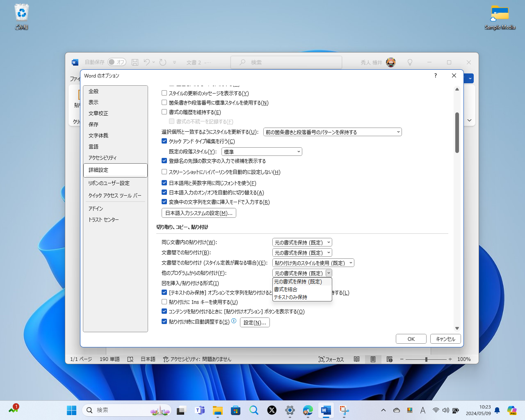Open Microsoft Store from the taskbar
525x420 pixels.
click(236, 410)
